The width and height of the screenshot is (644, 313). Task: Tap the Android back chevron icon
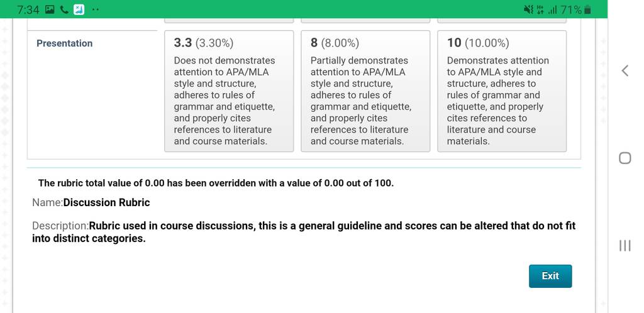pos(625,70)
